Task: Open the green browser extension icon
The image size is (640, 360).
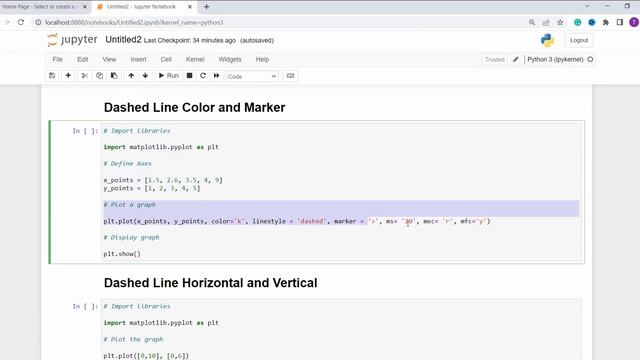Action: pos(578,22)
